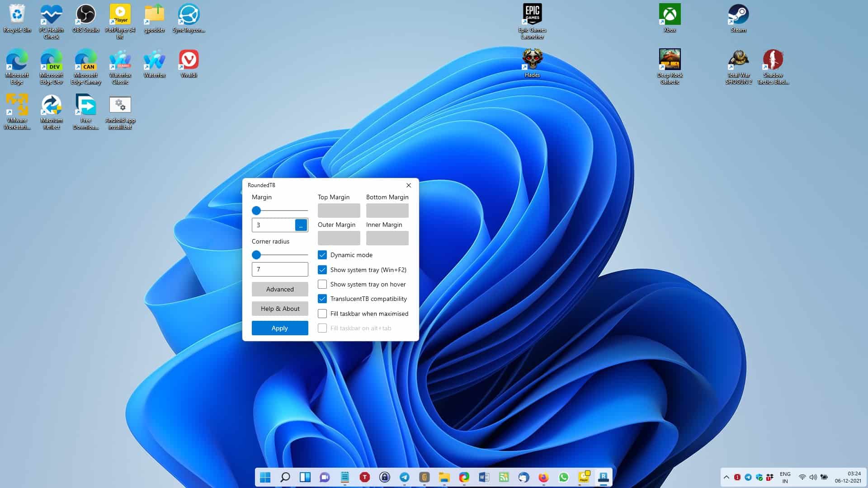Click the Corner radius slider handle
This screenshot has width=868, height=488.
256,255
